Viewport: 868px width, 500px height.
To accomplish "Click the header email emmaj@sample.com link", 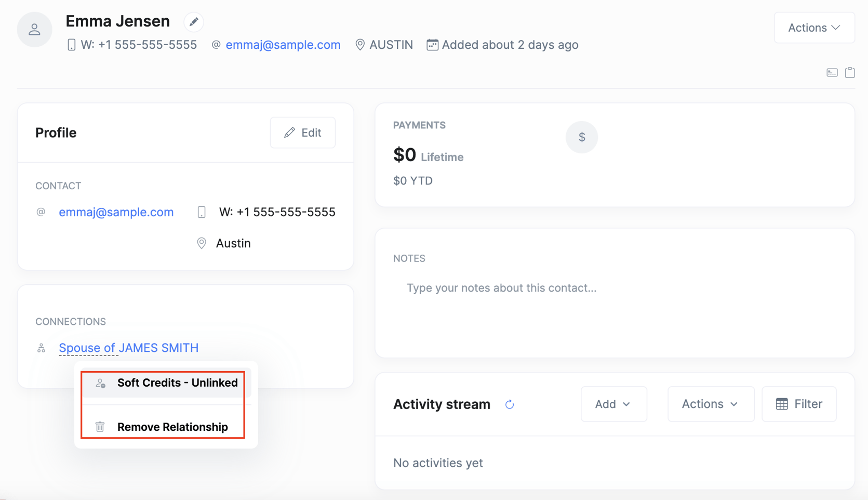I will [283, 45].
